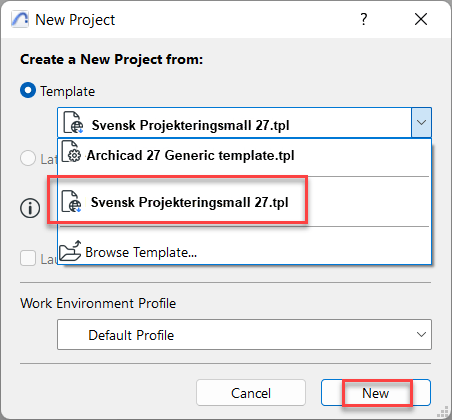The image size is (452, 420).
Task: Click the Cancel button
Action: (251, 393)
